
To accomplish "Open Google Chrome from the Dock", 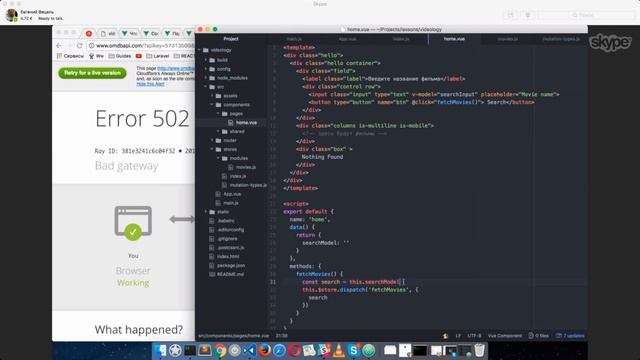I will click(x=220, y=351).
